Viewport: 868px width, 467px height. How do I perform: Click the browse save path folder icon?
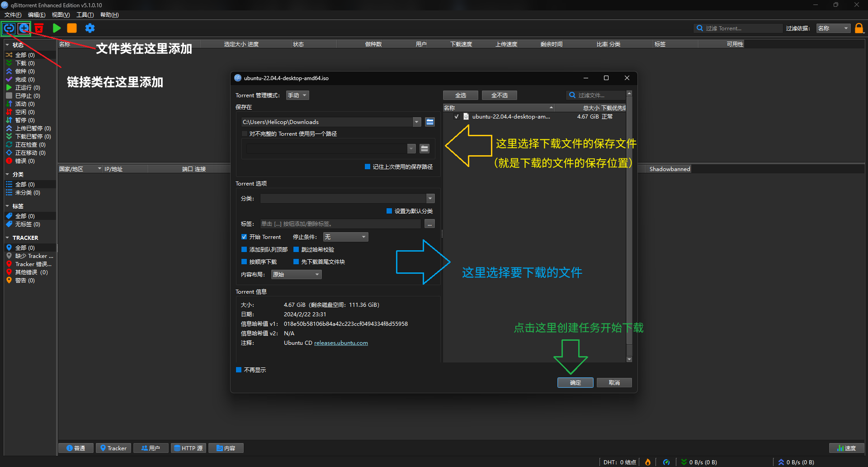(x=430, y=122)
